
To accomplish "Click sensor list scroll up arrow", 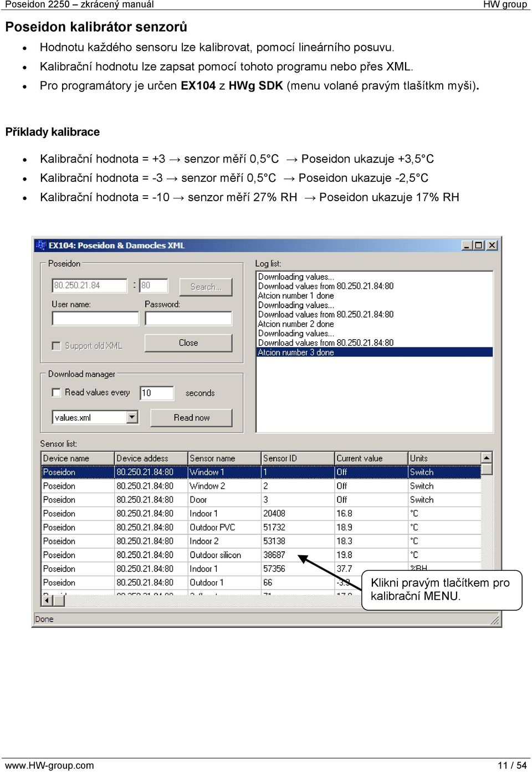I will coord(487,458).
